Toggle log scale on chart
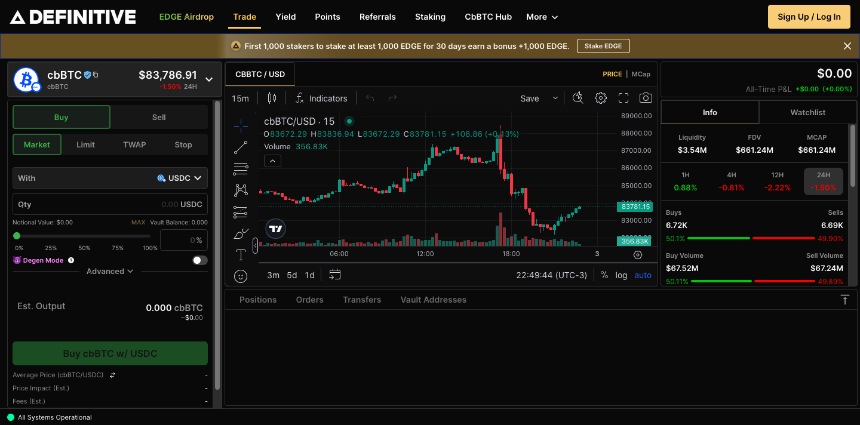The width and height of the screenshot is (860, 425). pos(621,275)
